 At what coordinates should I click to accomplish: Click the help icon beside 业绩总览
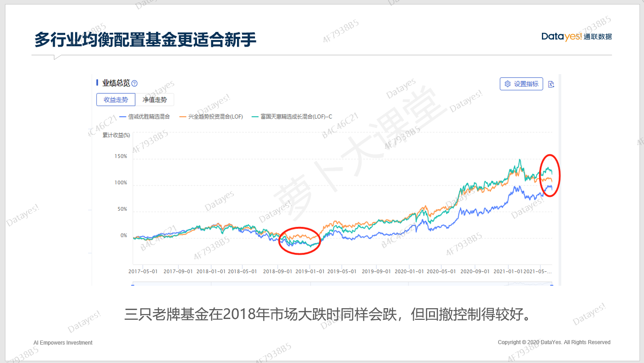coord(134,84)
